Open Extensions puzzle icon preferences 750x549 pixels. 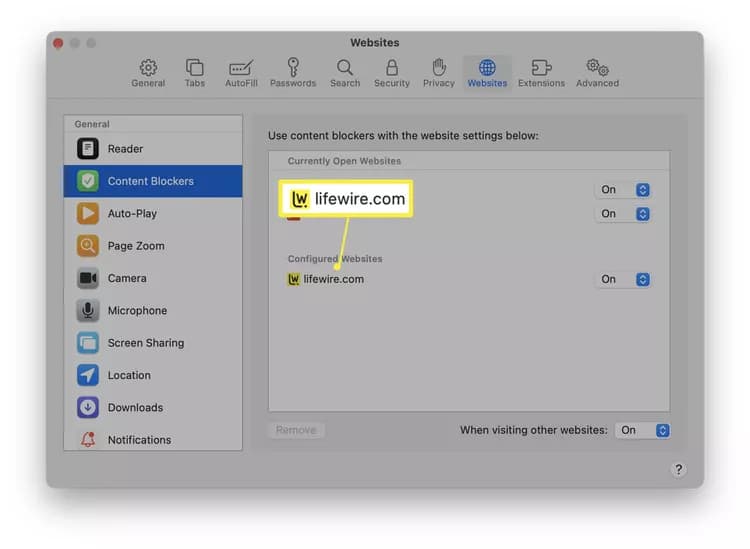(541, 73)
